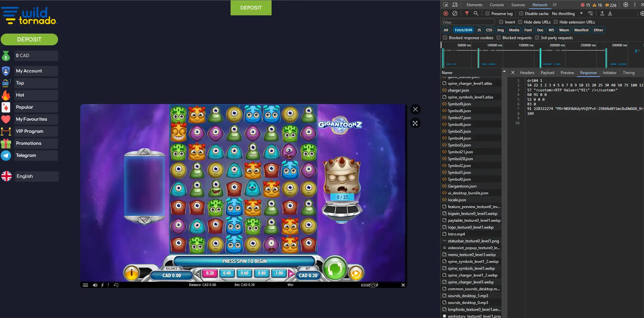Select the 1.00 bet value

pos(279,273)
